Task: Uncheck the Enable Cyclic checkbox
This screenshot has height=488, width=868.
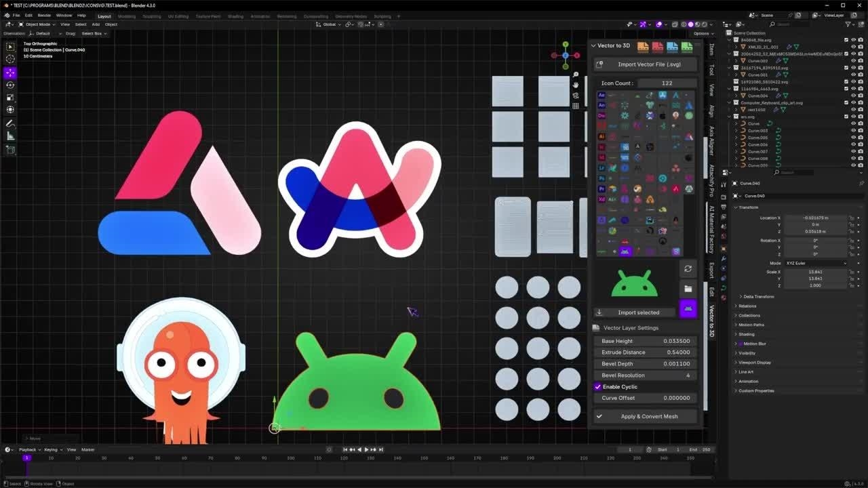Action: [x=598, y=387]
